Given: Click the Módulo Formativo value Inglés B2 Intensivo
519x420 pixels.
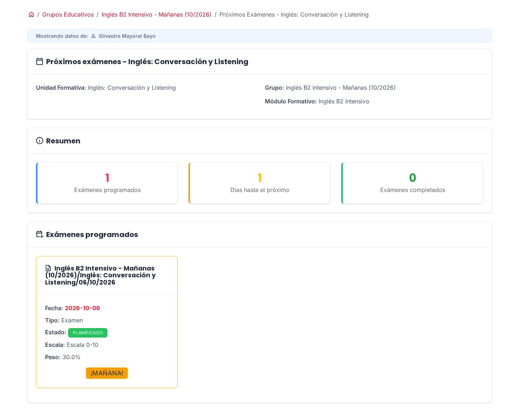Looking at the screenshot, I should point(344,101).
